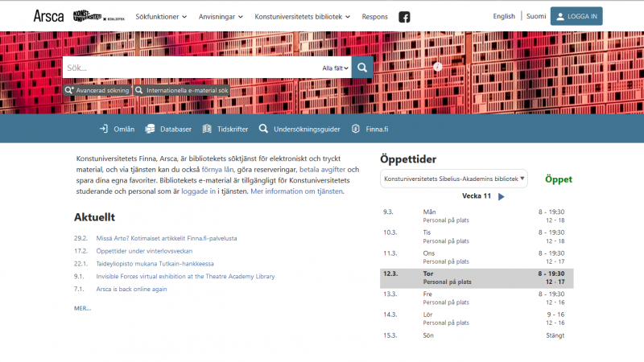
Task: Click into the Sök search field
Action: 189,68
